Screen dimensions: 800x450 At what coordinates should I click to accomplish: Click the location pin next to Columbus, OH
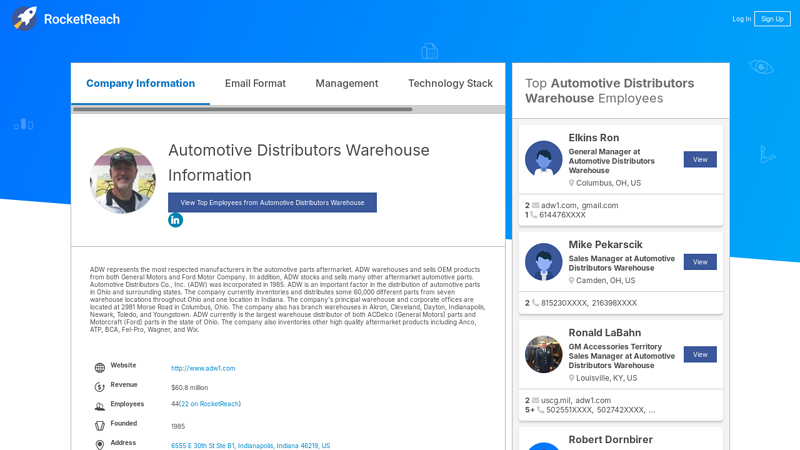(x=571, y=183)
